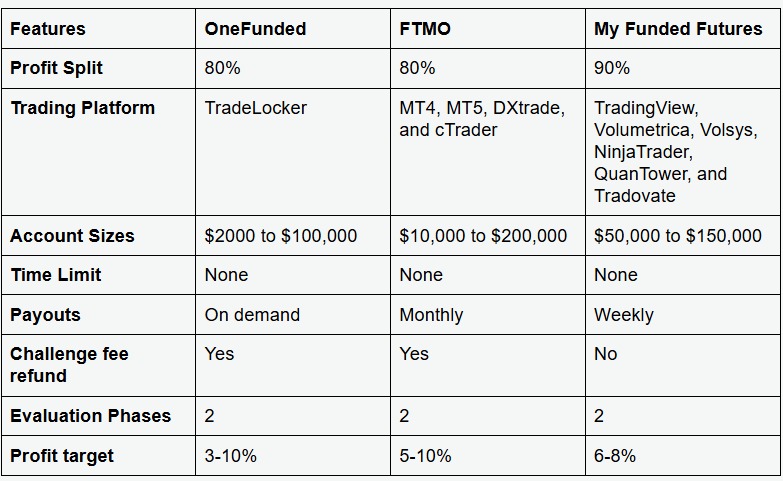Click the $50,000 to $150,000 cell

[678, 236]
